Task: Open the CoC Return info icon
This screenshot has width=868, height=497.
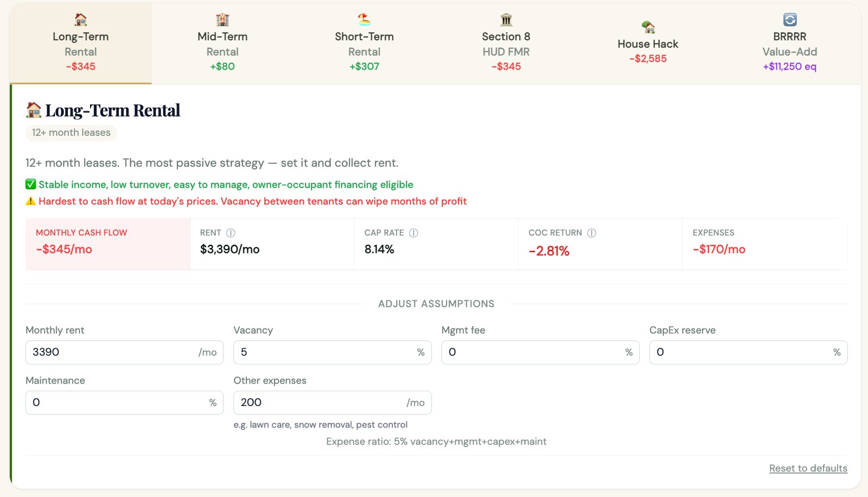Action: pos(592,232)
